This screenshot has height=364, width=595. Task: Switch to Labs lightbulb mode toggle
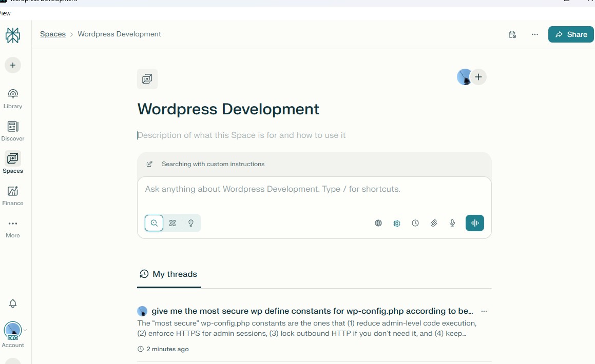point(191,223)
